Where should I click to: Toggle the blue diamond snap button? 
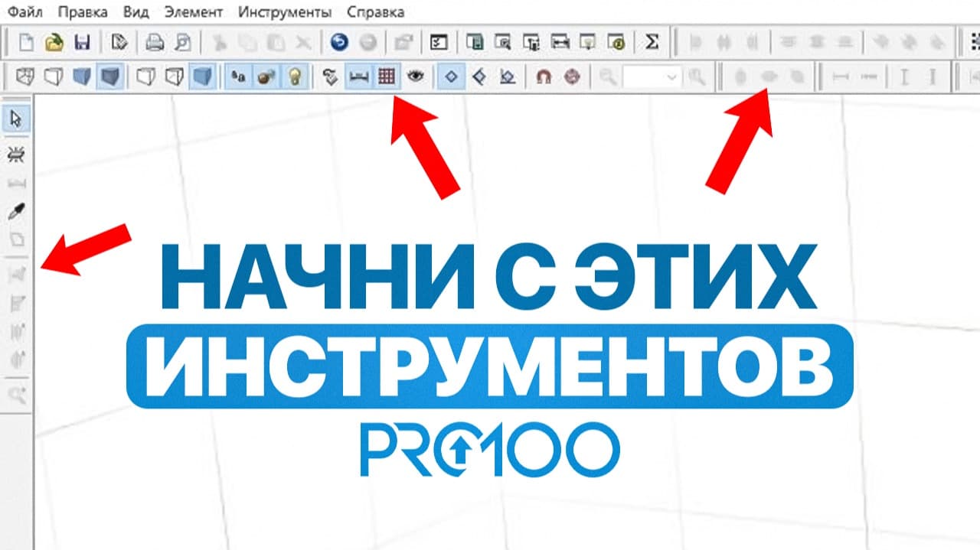click(x=452, y=76)
